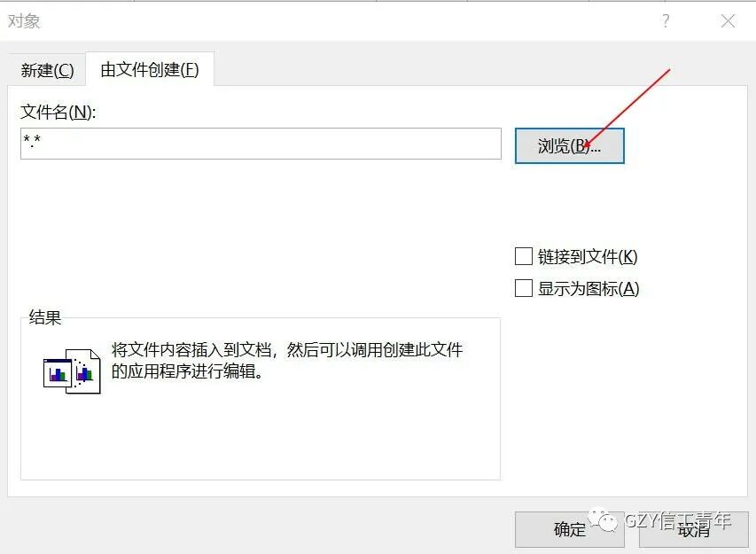This screenshot has width=756, height=554.
Task: Select the 由文件创建(F) tab
Action: pyautogui.click(x=149, y=69)
